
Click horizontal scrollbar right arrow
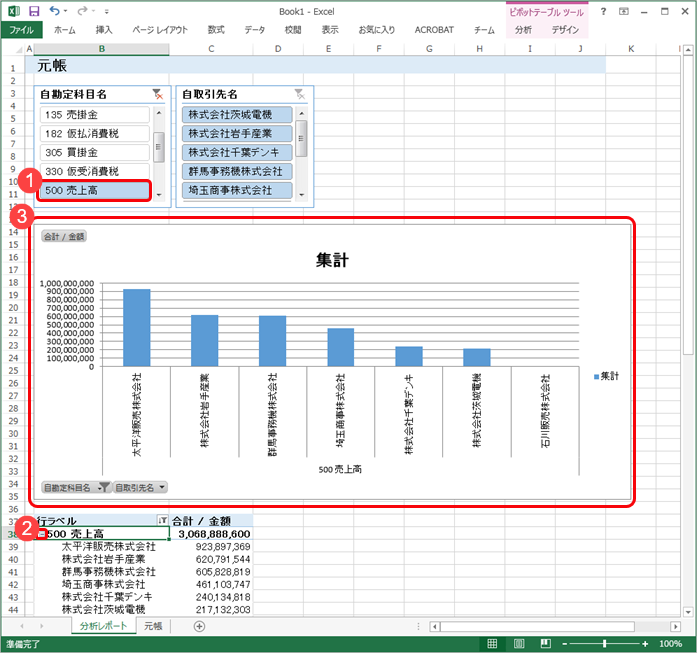[x=676, y=627]
